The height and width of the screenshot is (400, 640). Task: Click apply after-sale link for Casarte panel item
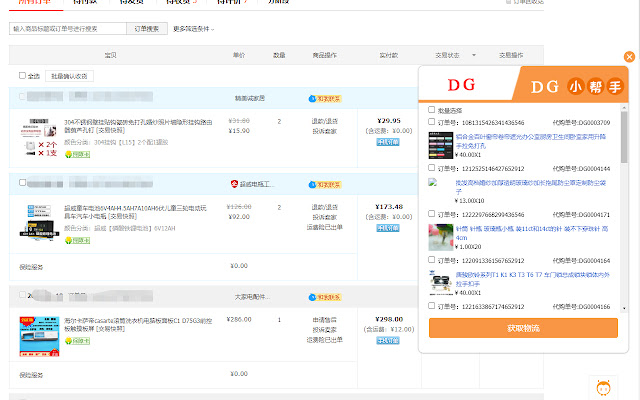click(325, 320)
